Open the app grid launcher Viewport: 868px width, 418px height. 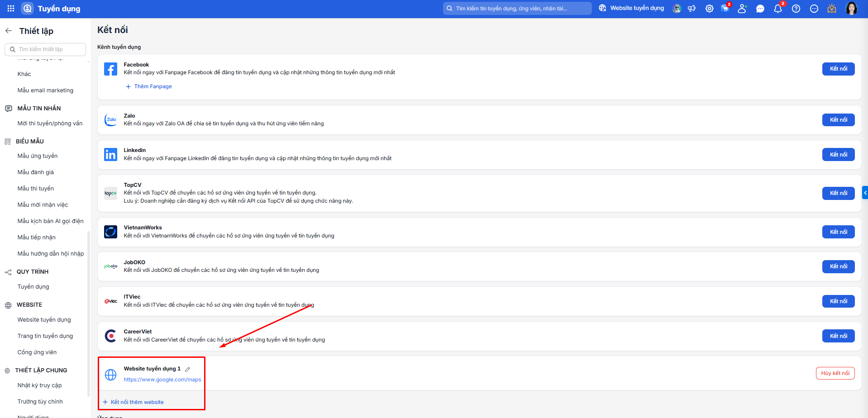(x=11, y=9)
